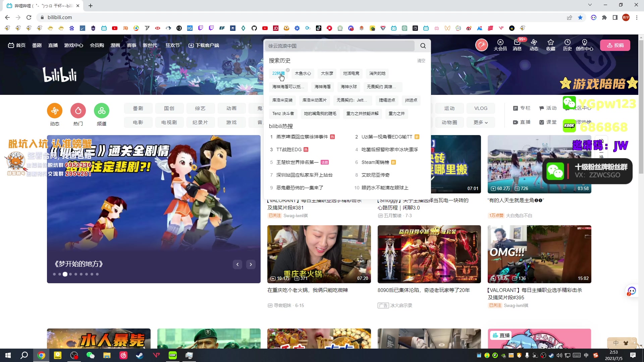Click the pink 投稿 upload button

(x=615, y=45)
